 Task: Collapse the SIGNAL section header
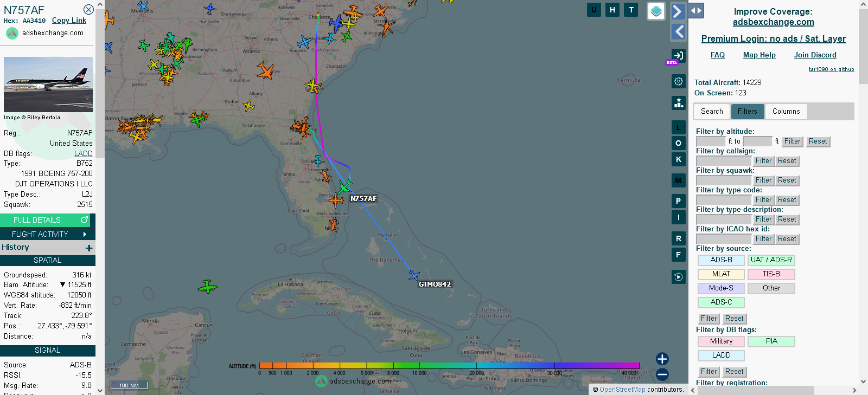[x=48, y=351]
